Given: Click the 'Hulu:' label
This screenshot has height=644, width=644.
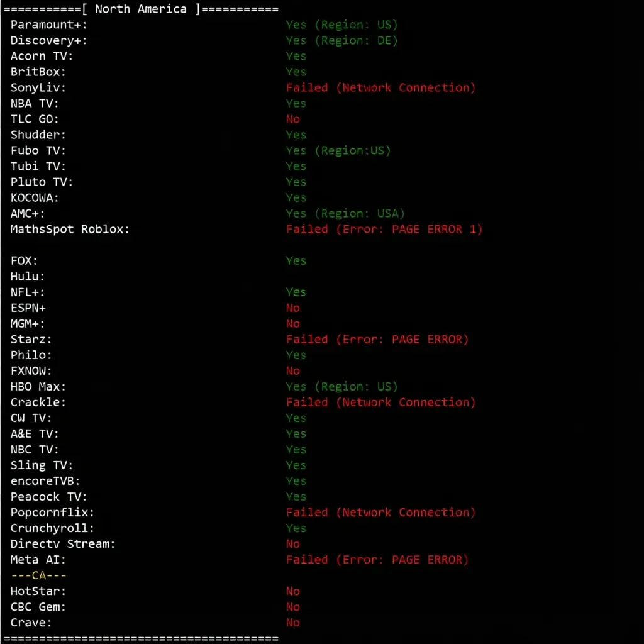Looking at the screenshot, I should click(28, 277).
